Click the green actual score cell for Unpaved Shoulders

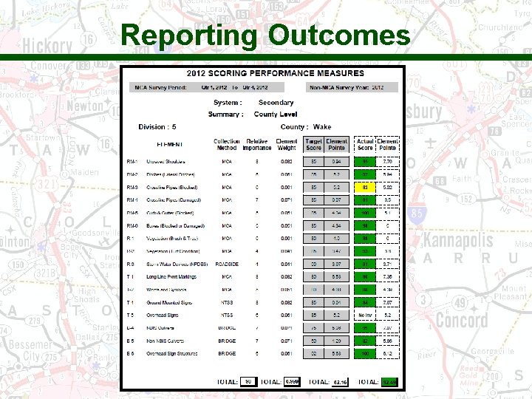click(x=365, y=162)
